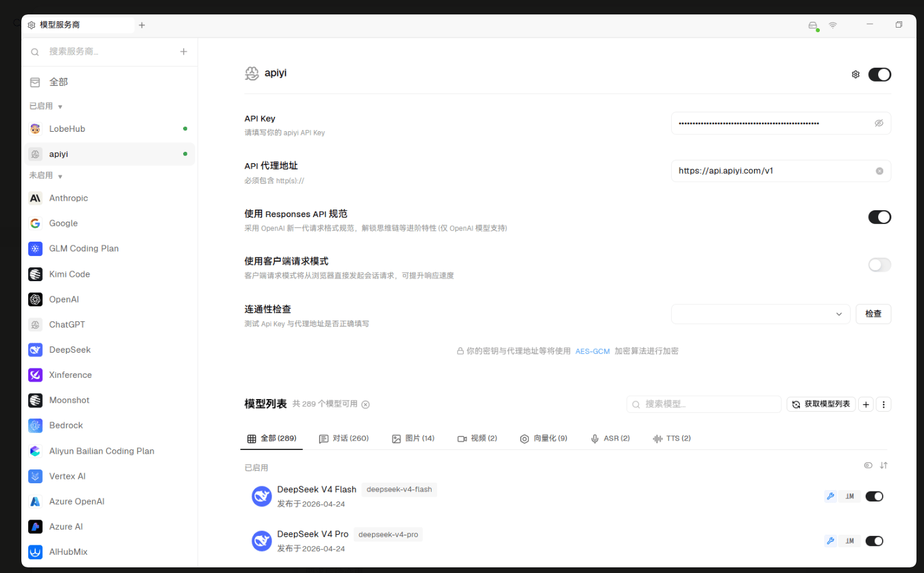Clear the API proxy address field
The width and height of the screenshot is (924, 573).
coord(879,171)
